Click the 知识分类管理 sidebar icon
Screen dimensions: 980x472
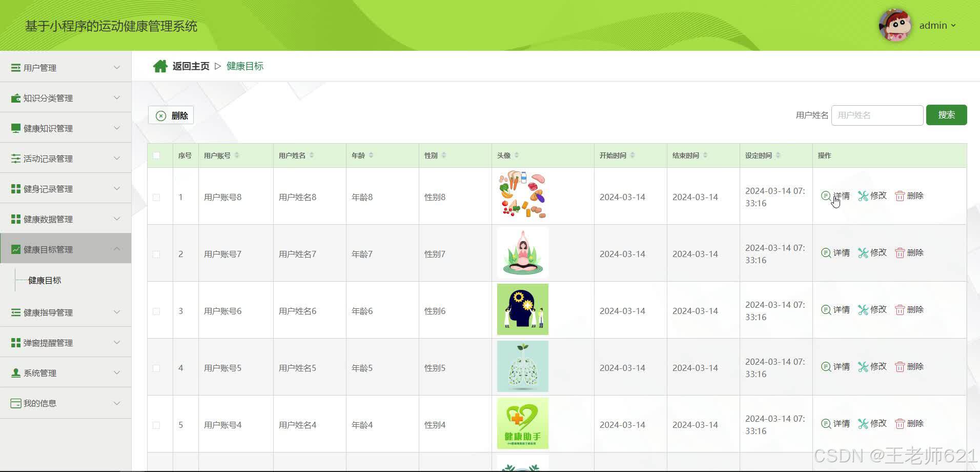[x=16, y=98]
